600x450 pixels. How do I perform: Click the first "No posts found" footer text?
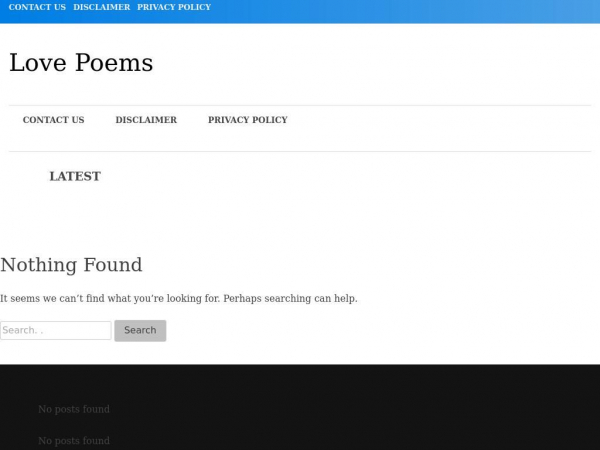[74, 409]
